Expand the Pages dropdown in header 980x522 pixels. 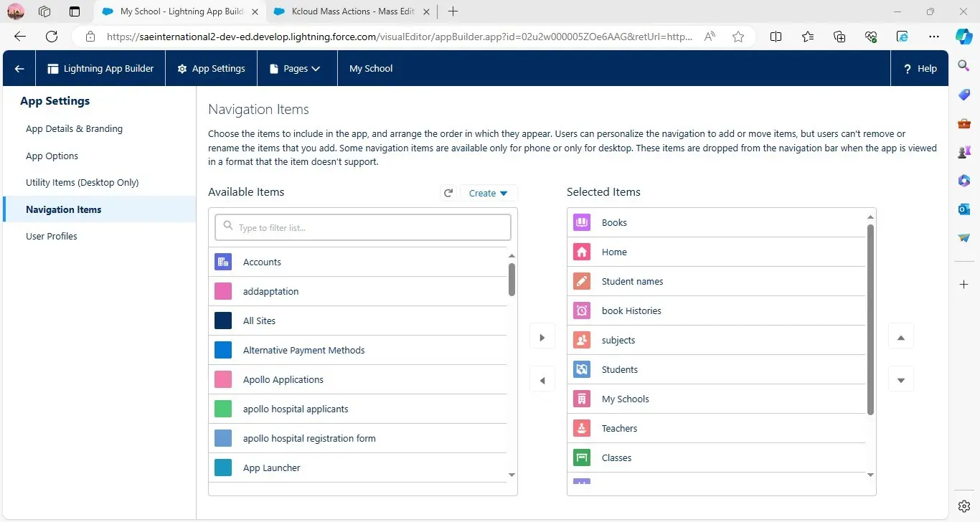pos(295,69)
